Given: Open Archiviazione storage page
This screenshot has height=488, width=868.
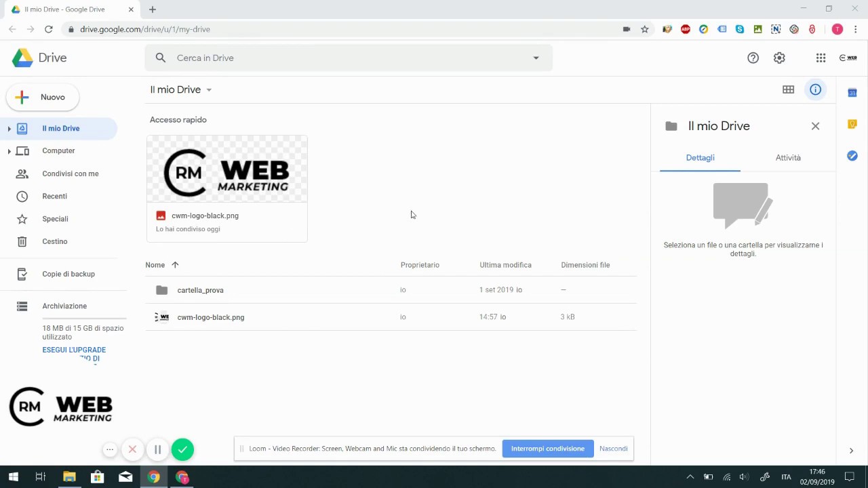Looking at the screenshot, I should click(64, 306).
